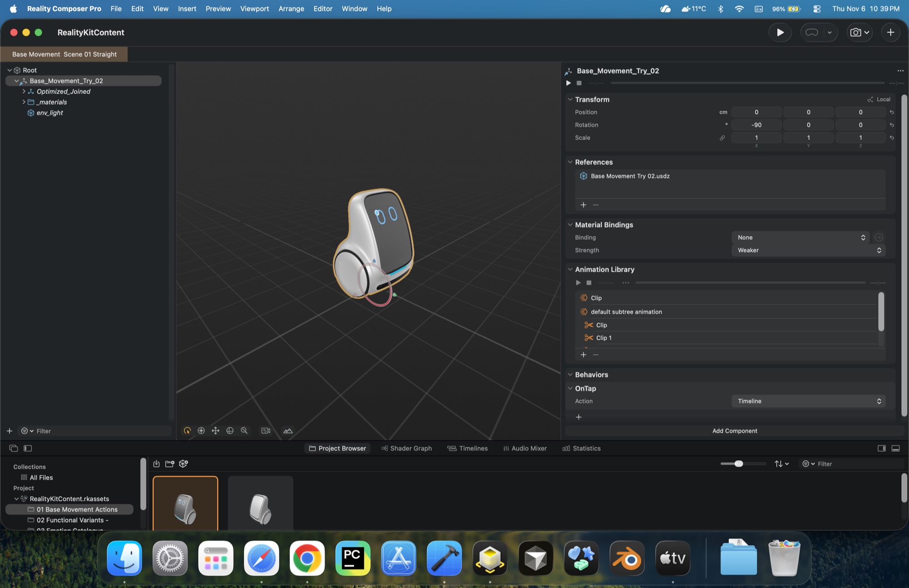Open the Viewport menu in the menu bar
909x588 pixels.
[x=255, y=9]
